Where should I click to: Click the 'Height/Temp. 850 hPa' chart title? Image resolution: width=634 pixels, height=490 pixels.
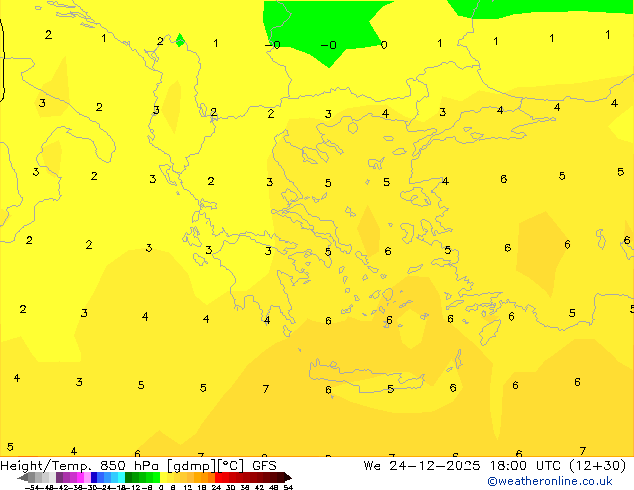point(79,466)
